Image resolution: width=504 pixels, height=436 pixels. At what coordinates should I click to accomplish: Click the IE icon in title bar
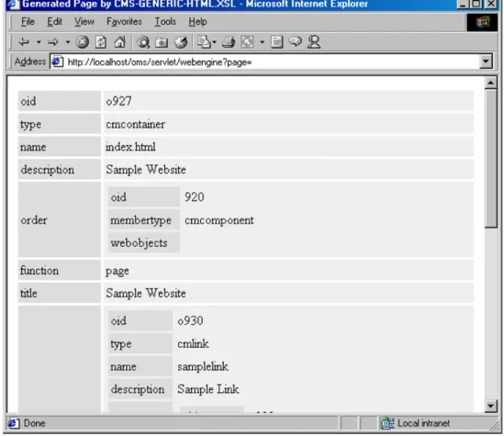(13, 5)
